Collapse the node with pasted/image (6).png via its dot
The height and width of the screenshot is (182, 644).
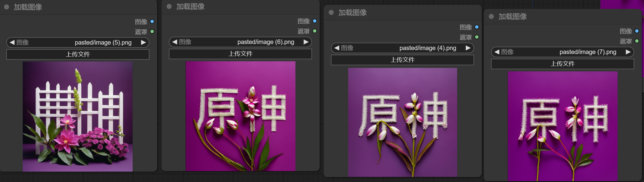[x=169, y=6]
